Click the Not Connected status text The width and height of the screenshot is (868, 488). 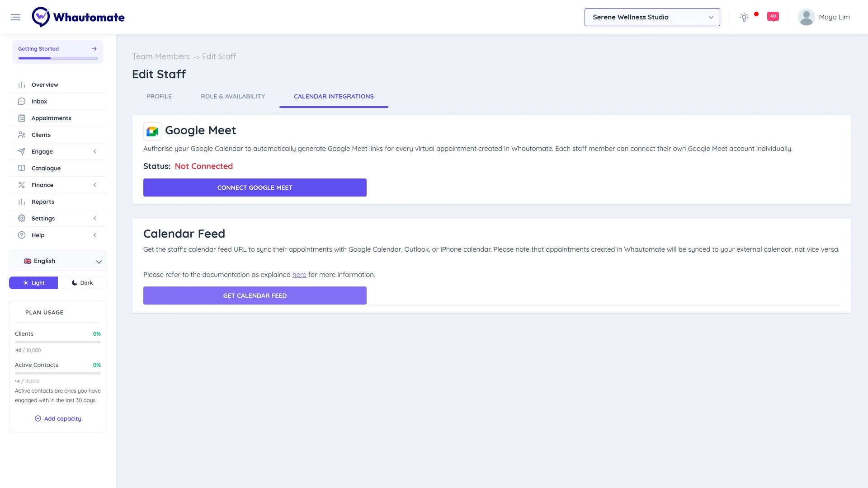coord(204,166)
